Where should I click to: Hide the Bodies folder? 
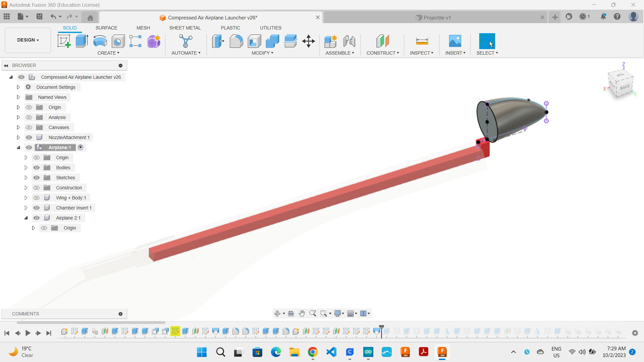37,168
